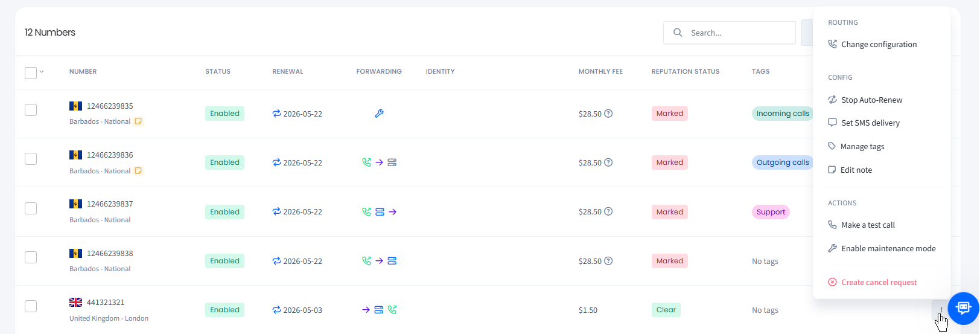Click the search magnifier icon
The width and height of the screenshot is (980, 334).
[x=678, y=33]
